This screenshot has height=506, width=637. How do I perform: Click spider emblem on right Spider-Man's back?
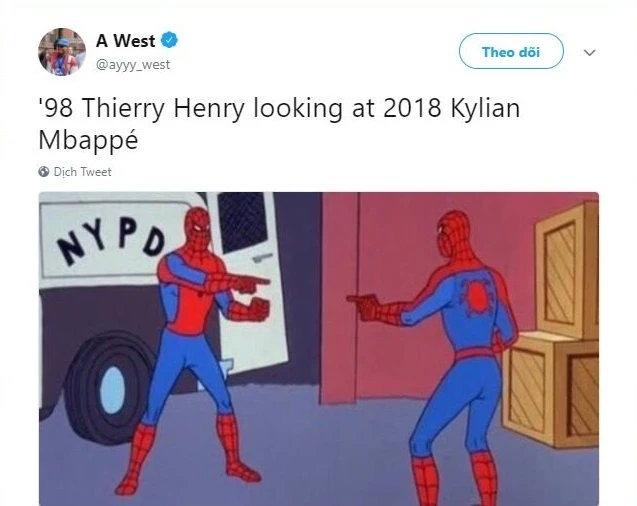[475, 296]
